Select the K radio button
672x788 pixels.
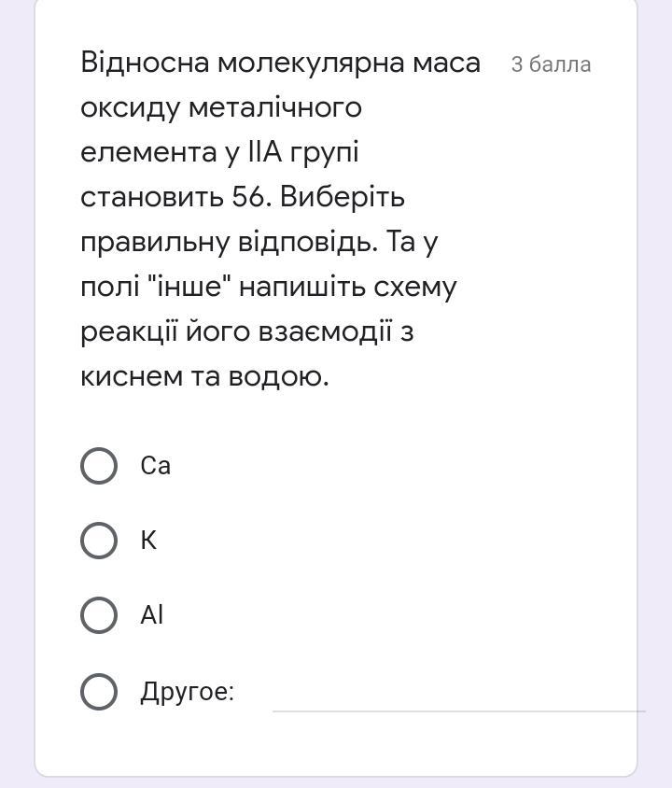99,541
